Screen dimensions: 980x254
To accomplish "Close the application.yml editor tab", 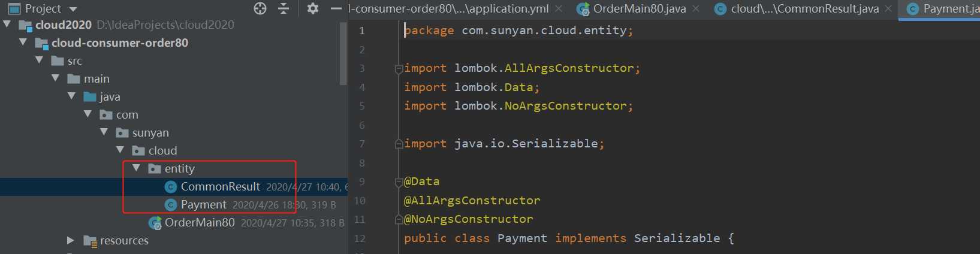I will (559, 8).
